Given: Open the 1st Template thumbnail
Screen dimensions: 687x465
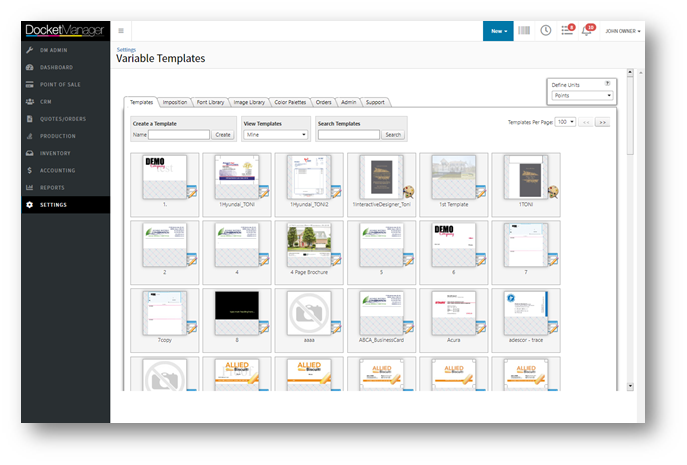Looking at the screenshot, I should (x=453, y=177).
